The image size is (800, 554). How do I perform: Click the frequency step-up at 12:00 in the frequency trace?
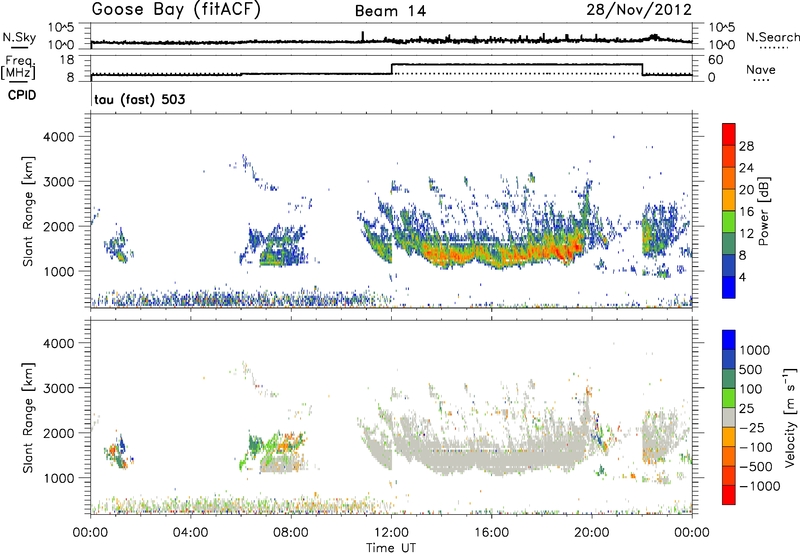[x=391, y=69]
